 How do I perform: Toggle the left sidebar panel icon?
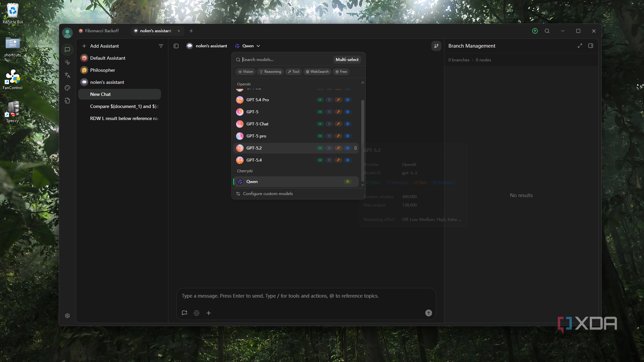tap(176, 46)
